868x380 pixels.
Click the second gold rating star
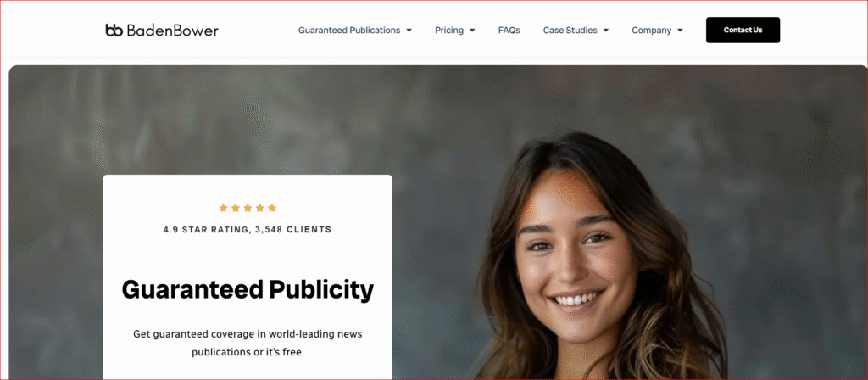(x=236, y=208)
